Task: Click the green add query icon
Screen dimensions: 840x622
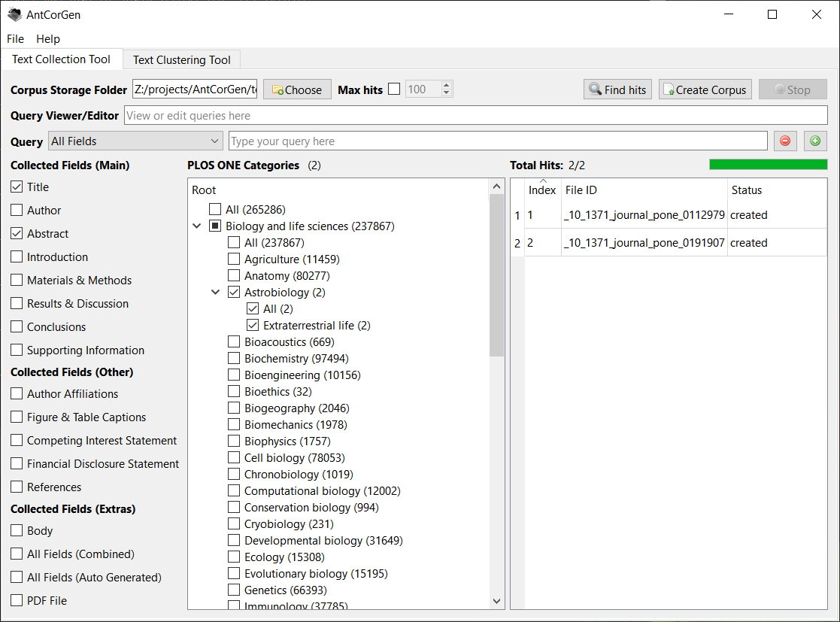Action: click(815, 141)
